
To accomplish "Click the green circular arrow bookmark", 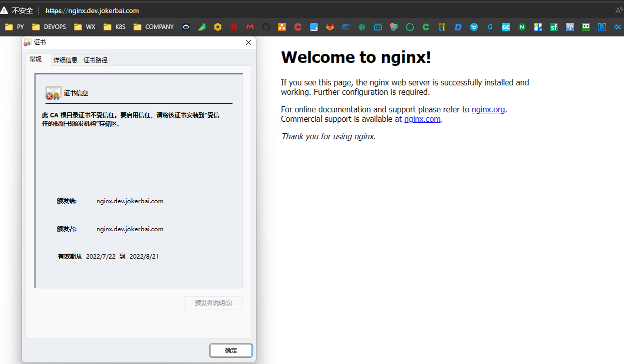I will 410,27.
